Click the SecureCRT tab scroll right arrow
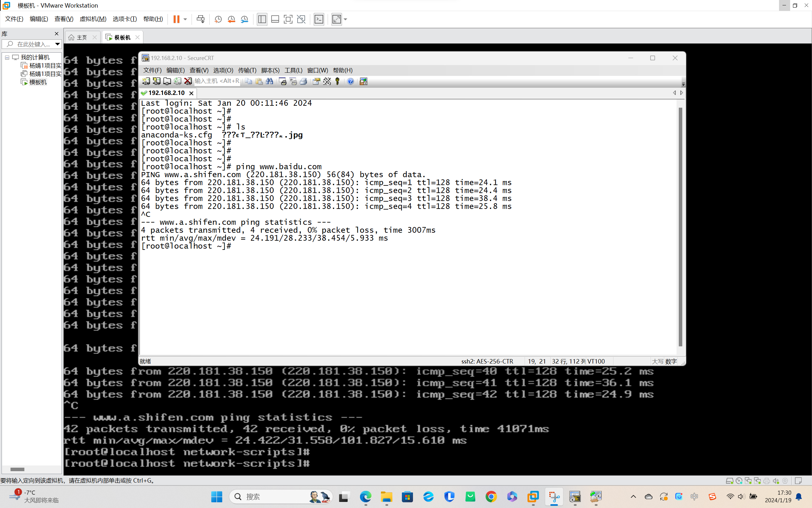This screenshot has height=508, width=812. pos(681,93)
